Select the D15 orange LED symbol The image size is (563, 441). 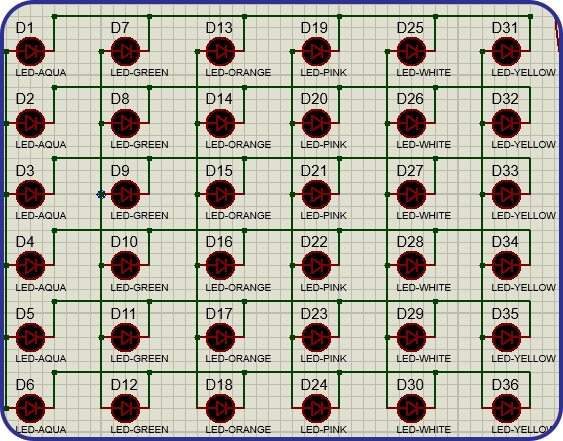pyautogui.click(x=220, y=194)
